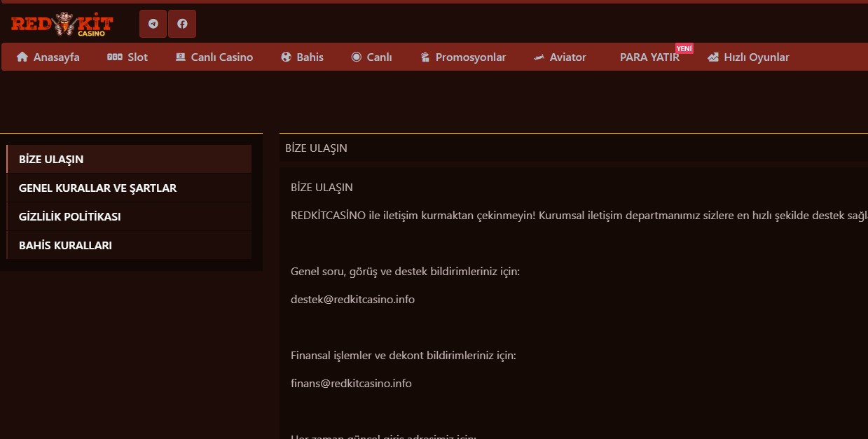Click the football icon beside Bahis

click(x=286, y=57)
